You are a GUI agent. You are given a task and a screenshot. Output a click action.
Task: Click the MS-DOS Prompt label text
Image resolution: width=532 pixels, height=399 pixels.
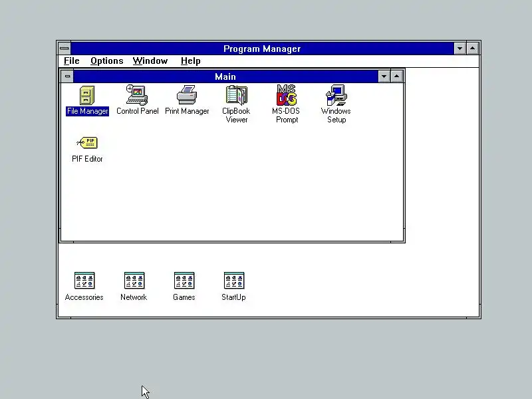click(x=287, y=115)
